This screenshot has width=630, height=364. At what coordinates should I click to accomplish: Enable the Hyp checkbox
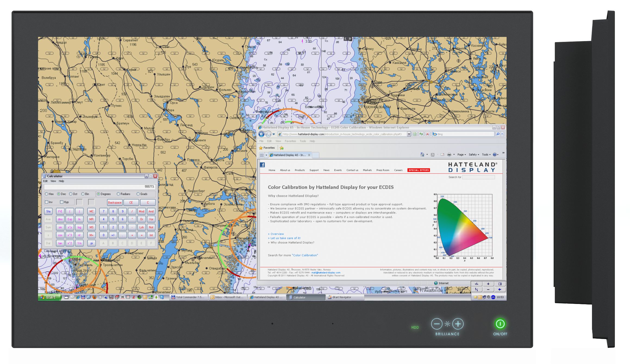[62, 202]
